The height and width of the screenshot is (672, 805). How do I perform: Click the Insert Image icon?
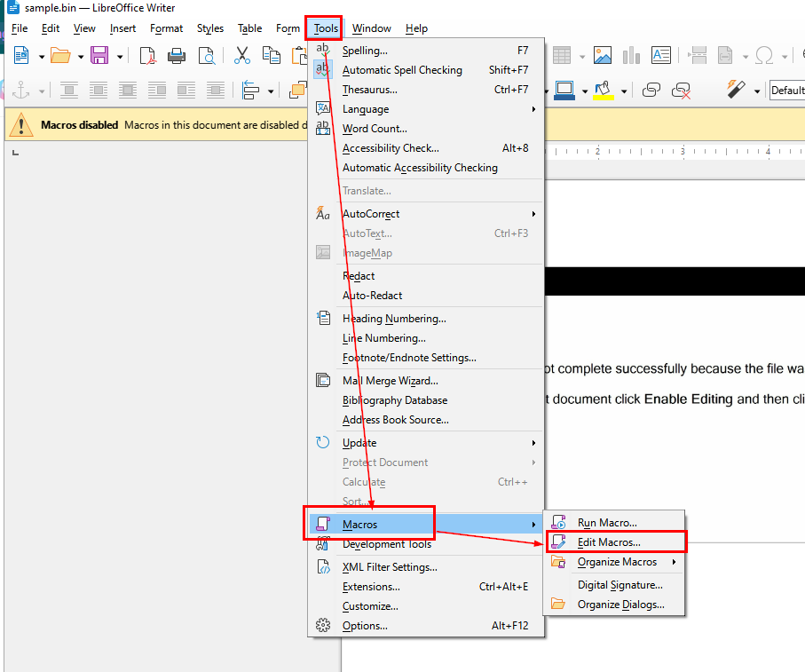click(603, 55)
